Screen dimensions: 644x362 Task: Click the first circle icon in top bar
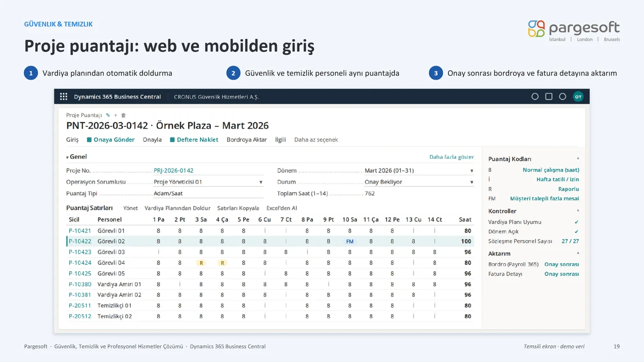pyautogui.click(x=535, y=97)
